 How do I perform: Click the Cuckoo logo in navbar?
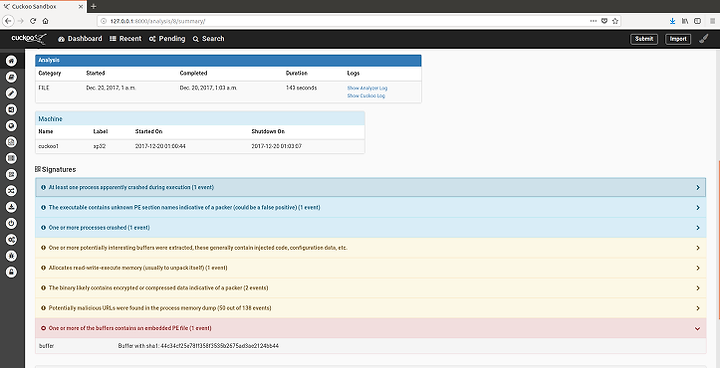pyautogui.click(x=28, y=39)
